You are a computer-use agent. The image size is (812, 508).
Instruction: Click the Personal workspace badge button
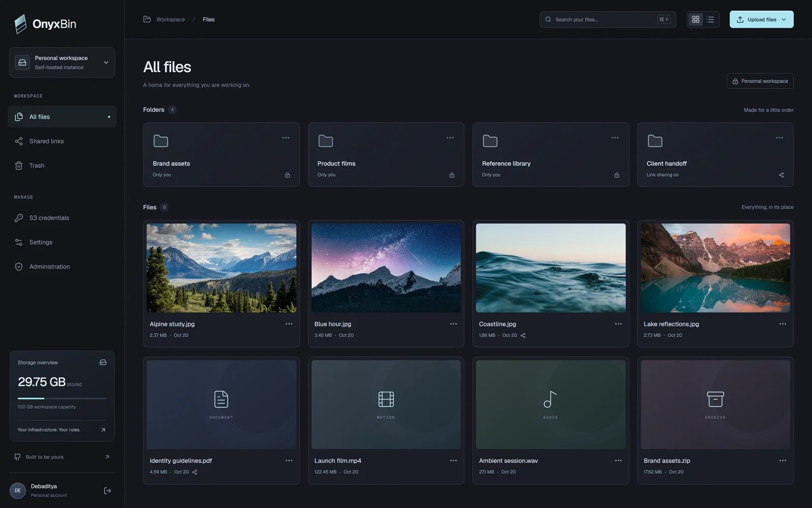click(x=760, y=81)
